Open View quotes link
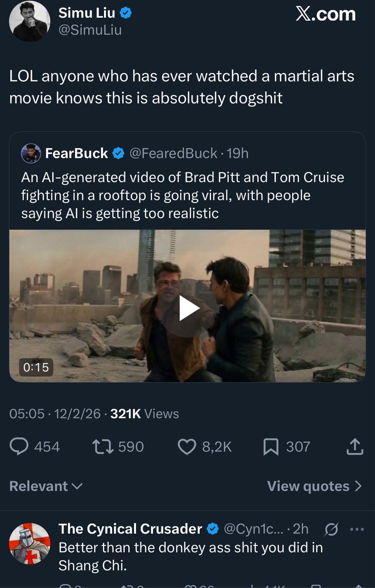This screenshot has width=375, height=588. point(314,486)
